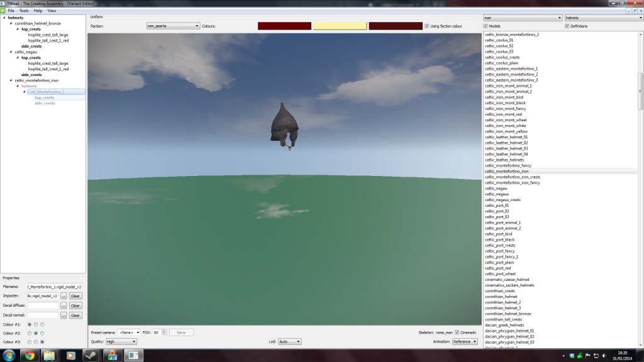Open the Faction dropdown showing rom_sparta

172,26
